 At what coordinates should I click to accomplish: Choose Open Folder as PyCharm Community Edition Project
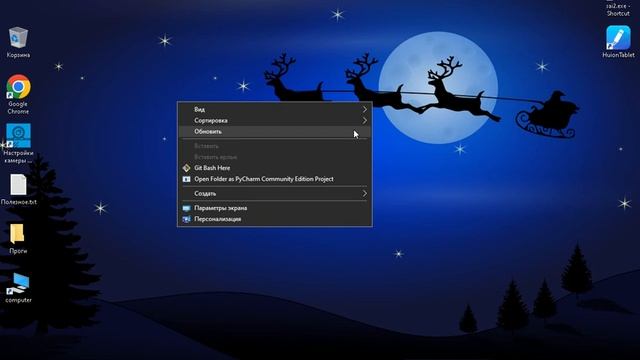[275, 179]
